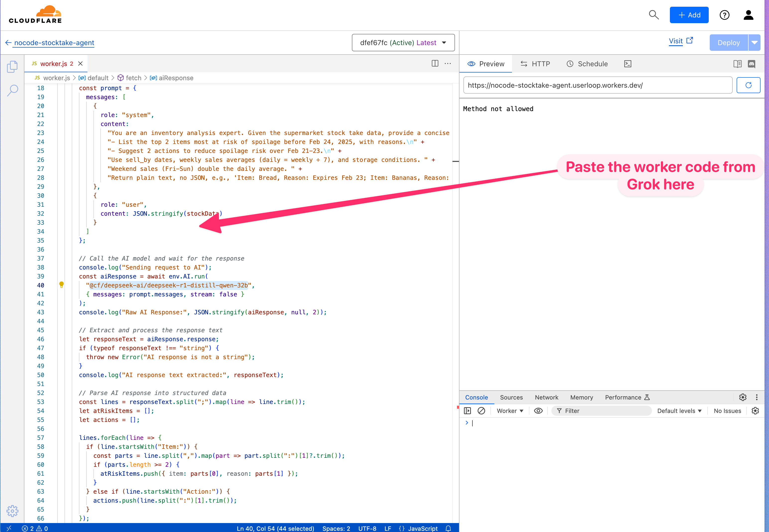Open the Network DevTools tab
The width and height of the screenshot is (769, 532).
546,397
